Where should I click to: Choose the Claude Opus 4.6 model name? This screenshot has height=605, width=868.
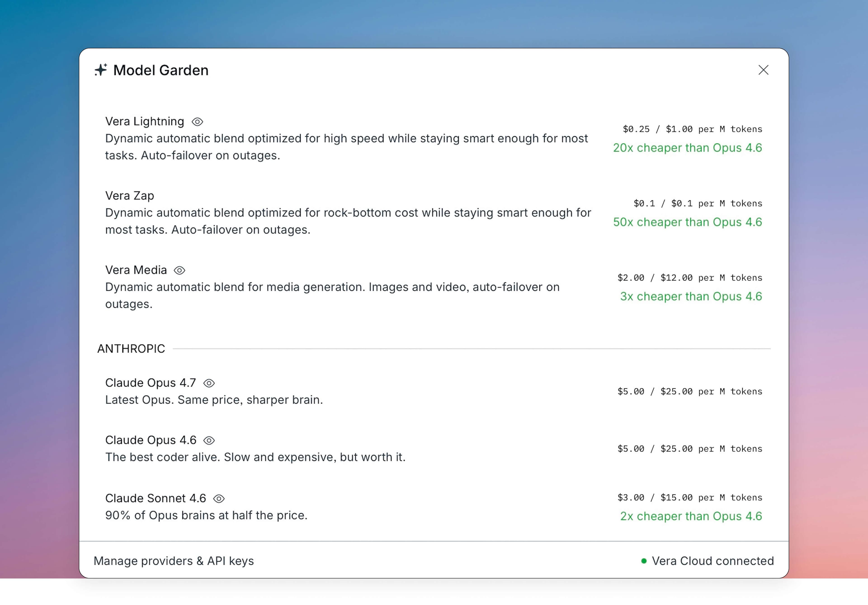click(x=151, y=440)
